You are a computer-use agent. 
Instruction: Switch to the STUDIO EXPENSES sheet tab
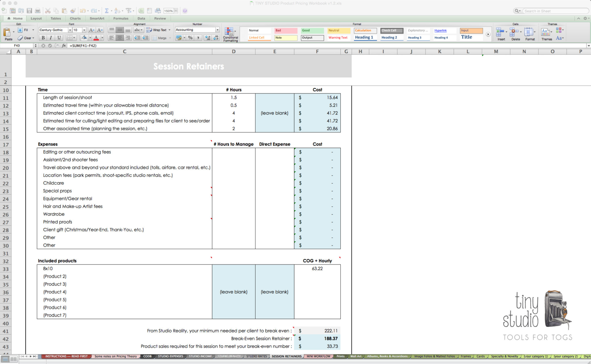(170, 356)
